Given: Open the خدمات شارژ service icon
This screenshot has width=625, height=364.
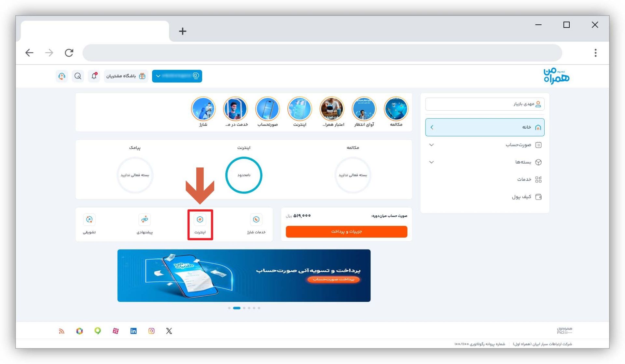Looking at the screenshot, I should tap(256, 220).
